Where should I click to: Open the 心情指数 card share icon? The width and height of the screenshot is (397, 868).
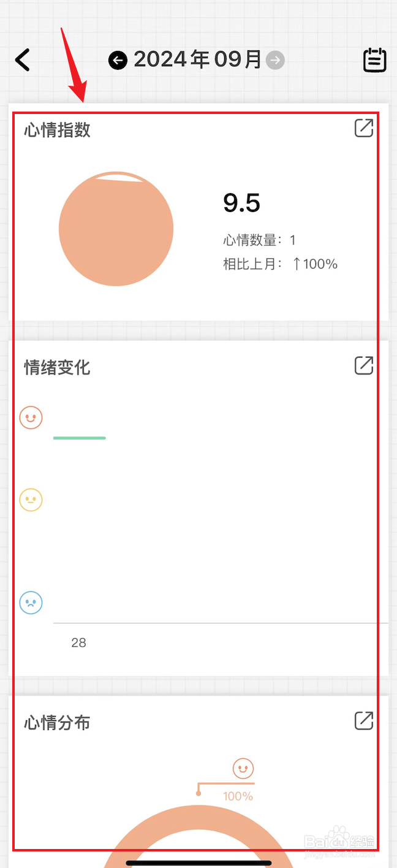[x=364, y=128]
